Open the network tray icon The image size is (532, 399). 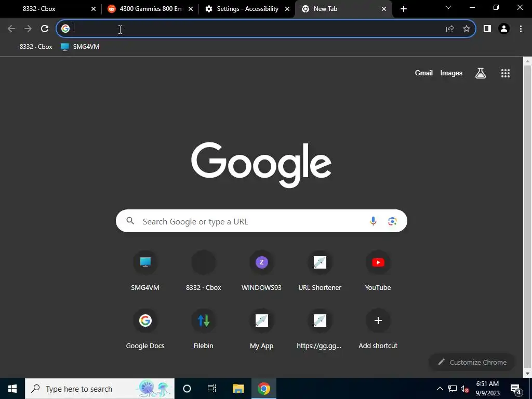453,389
